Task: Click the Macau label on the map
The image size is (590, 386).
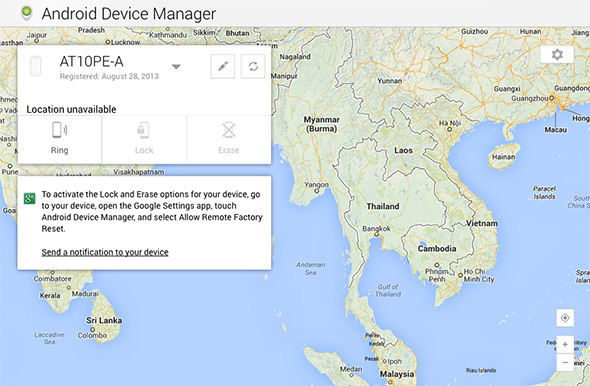Action: [x=555, y=130]
